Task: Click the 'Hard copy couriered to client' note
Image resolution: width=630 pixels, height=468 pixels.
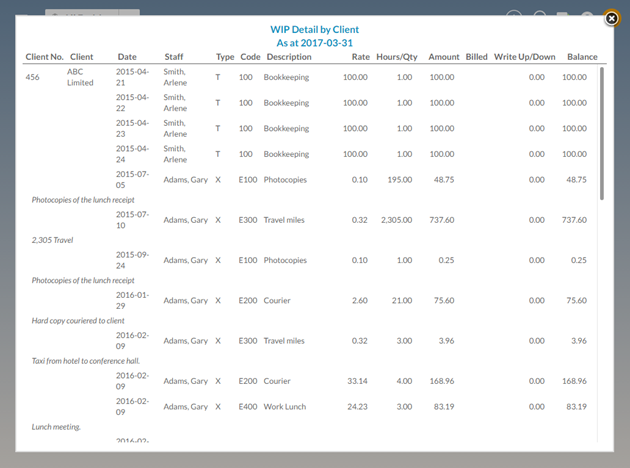Action: click(x=83, y=321)
